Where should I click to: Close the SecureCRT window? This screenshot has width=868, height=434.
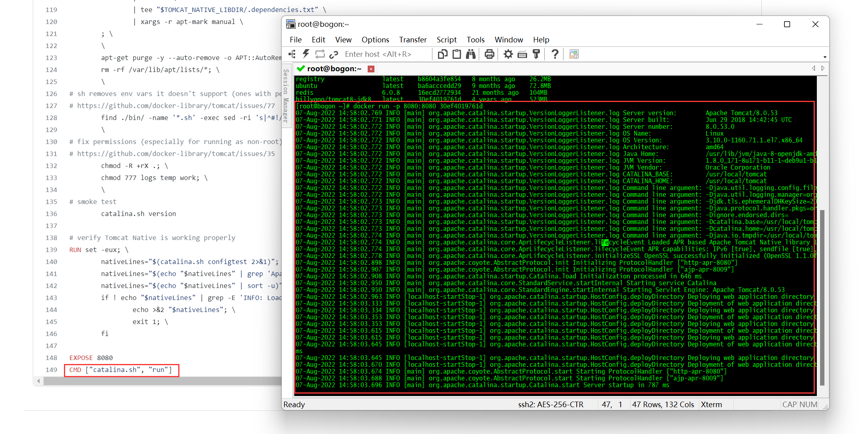pyautogui.click(x=815, y=24)
